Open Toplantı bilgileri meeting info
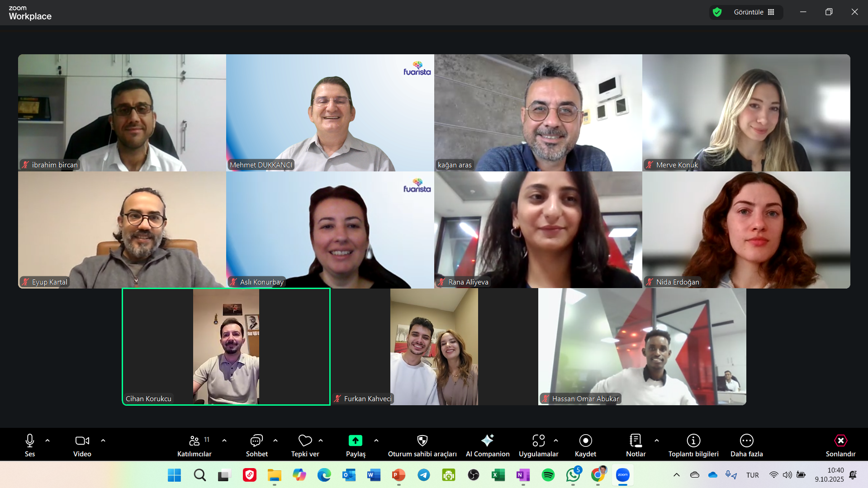868x488 pixels. (x=693, y=441)
